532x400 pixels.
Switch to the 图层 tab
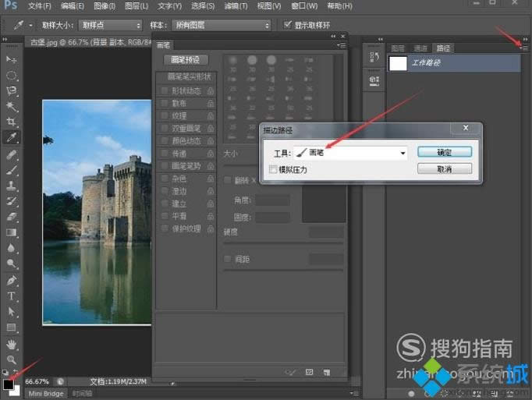tap(398, 48)
